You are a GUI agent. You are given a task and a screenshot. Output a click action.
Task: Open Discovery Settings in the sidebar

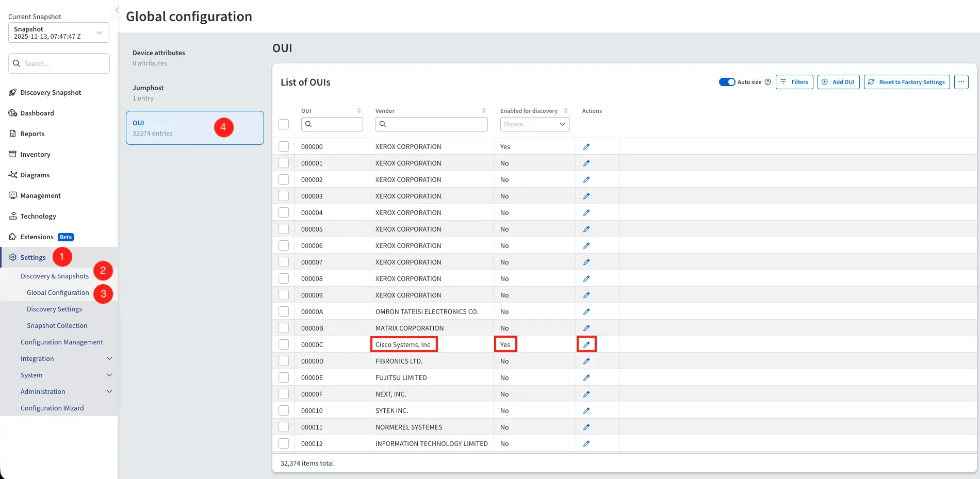coord(54,309)
